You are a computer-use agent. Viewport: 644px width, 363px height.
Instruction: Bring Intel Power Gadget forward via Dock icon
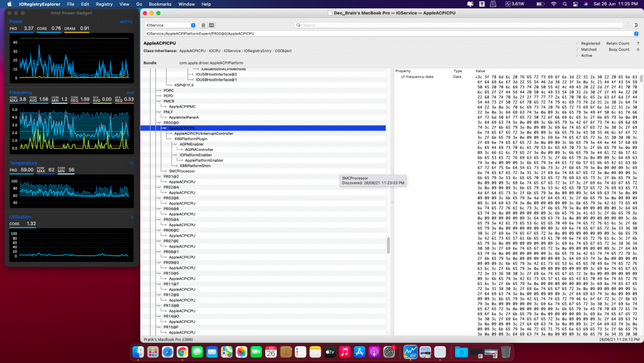pos(410,352)
